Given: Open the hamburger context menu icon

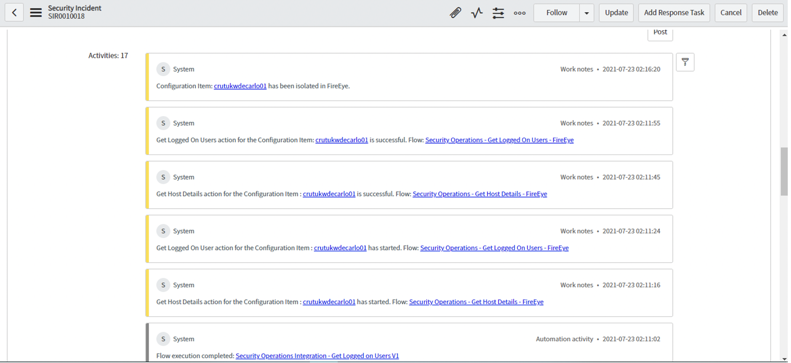Looking at the screenshot, I should coord(36,13).
